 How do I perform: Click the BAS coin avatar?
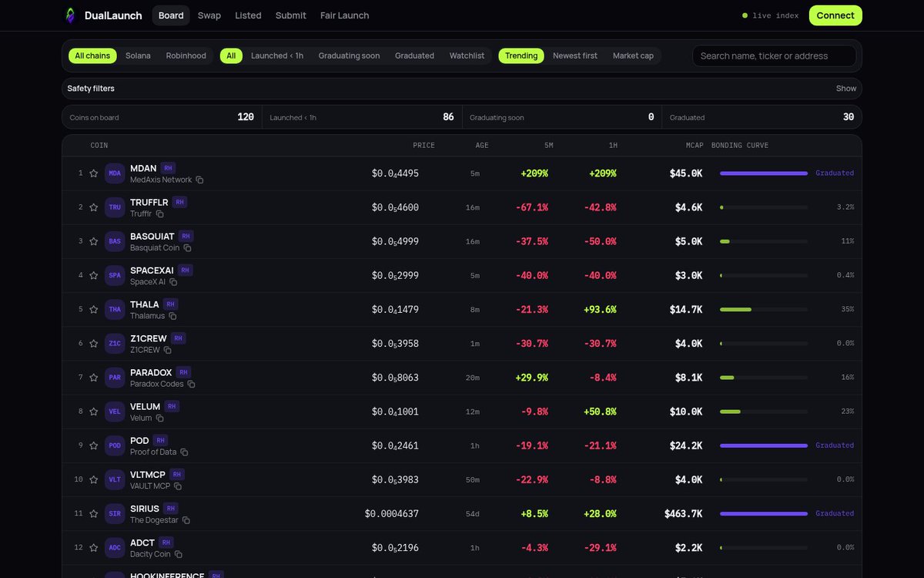coord(115,241)
